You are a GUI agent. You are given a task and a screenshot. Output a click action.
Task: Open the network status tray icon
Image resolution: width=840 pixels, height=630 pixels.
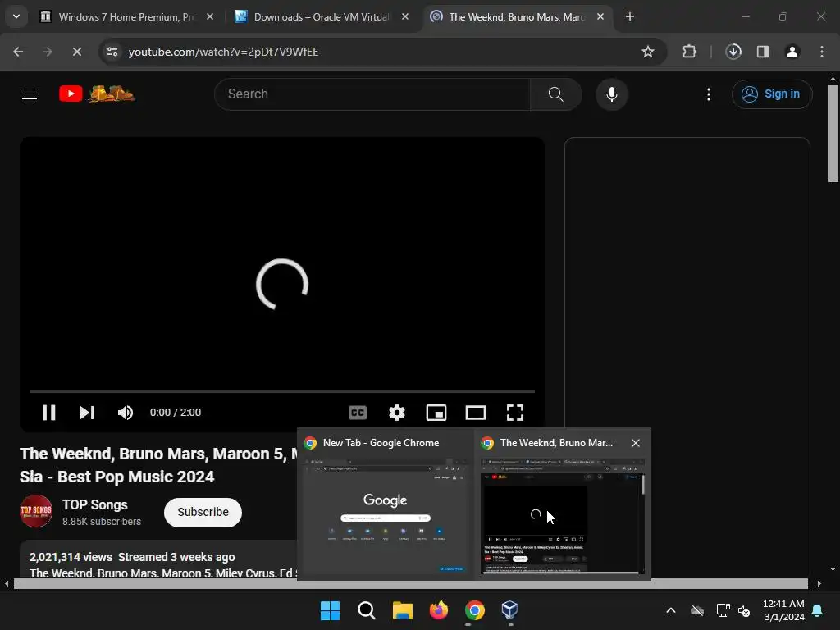pyautogui.click(x=724, y=610)
